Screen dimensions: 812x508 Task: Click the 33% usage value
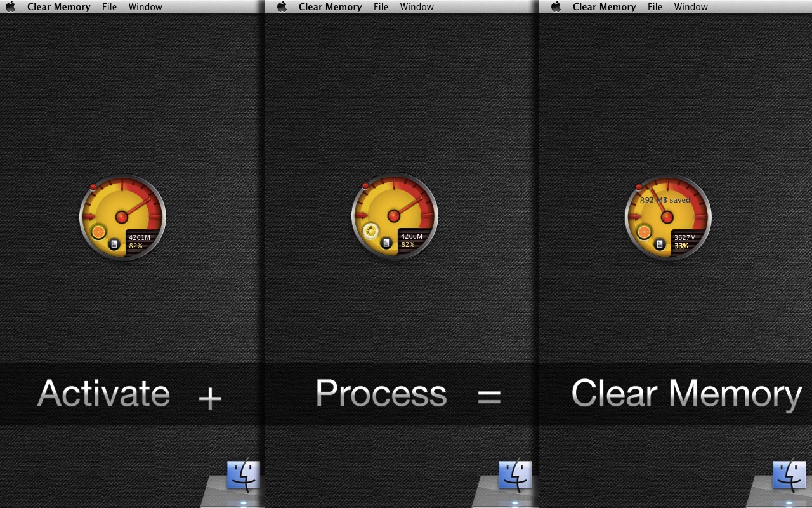[681, 246]
